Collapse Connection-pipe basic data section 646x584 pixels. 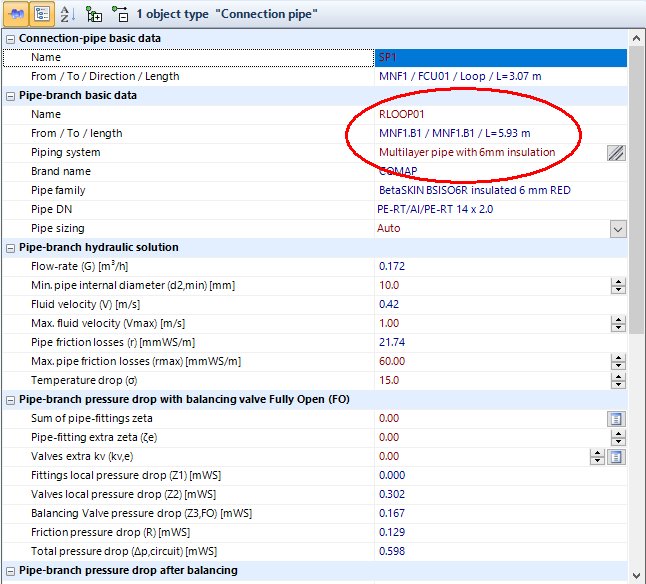coord(10,39)
